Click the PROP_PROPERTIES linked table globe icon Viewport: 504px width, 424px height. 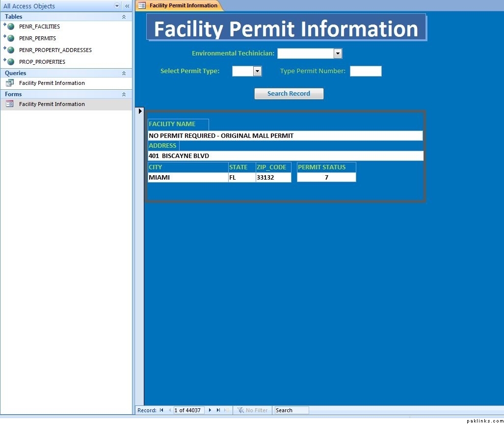point(10,62)
